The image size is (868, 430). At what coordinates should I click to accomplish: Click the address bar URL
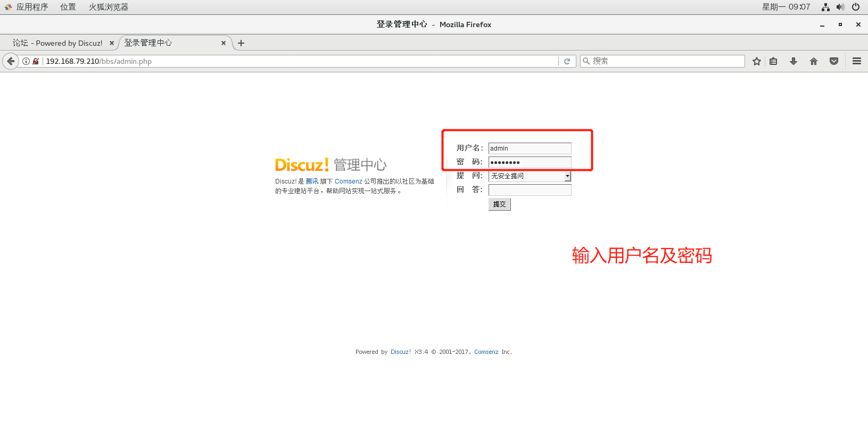point(98,61)
